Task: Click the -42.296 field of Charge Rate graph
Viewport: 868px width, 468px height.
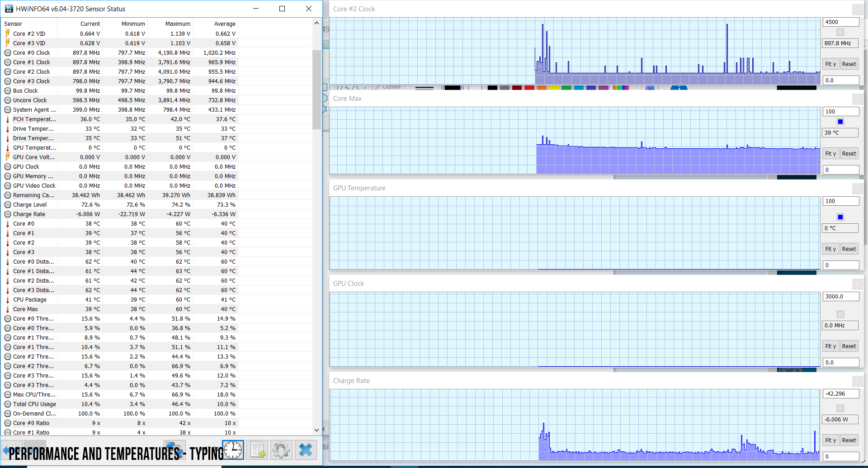Action: coord(840,394)
